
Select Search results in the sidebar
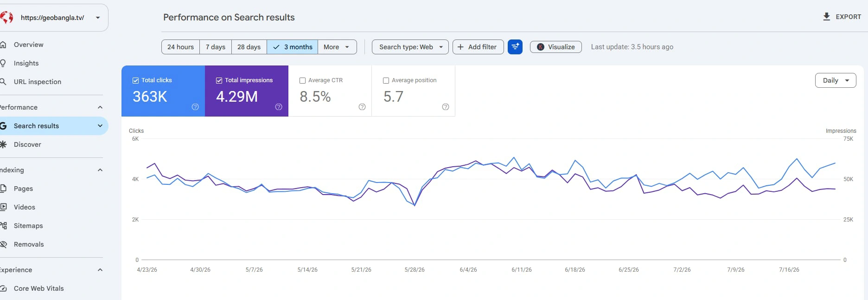click(x=36, y=126)
